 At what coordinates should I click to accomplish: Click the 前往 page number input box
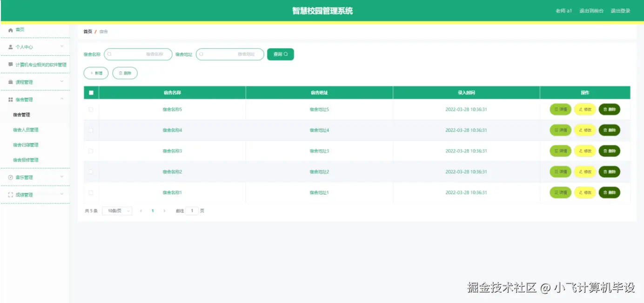192,211
